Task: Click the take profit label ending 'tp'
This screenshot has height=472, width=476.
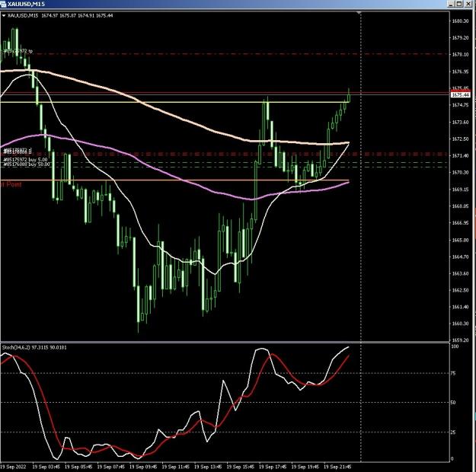Action: (x=18, y=51)
